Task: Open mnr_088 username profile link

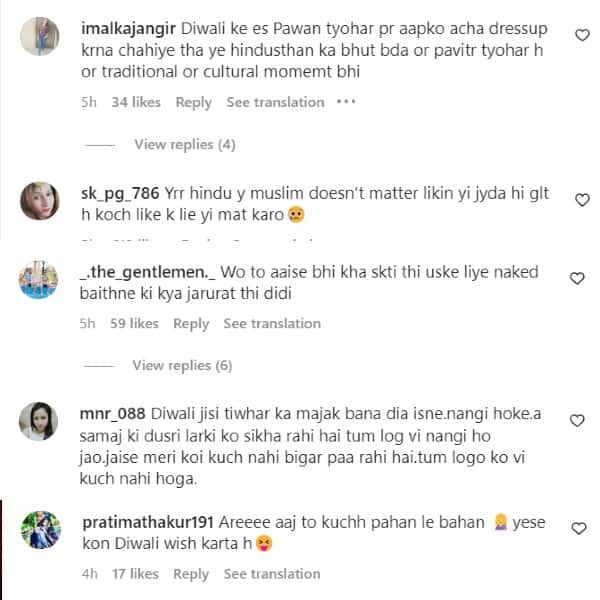Action: 112,414
